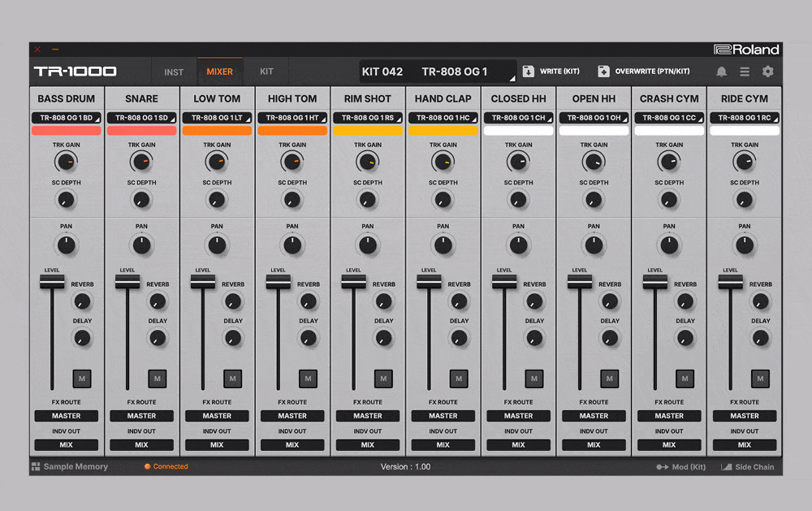Mute the Hand Clap track
This screenshot has height=511, width=812.
pyautogui.click(x=459, y=379)
